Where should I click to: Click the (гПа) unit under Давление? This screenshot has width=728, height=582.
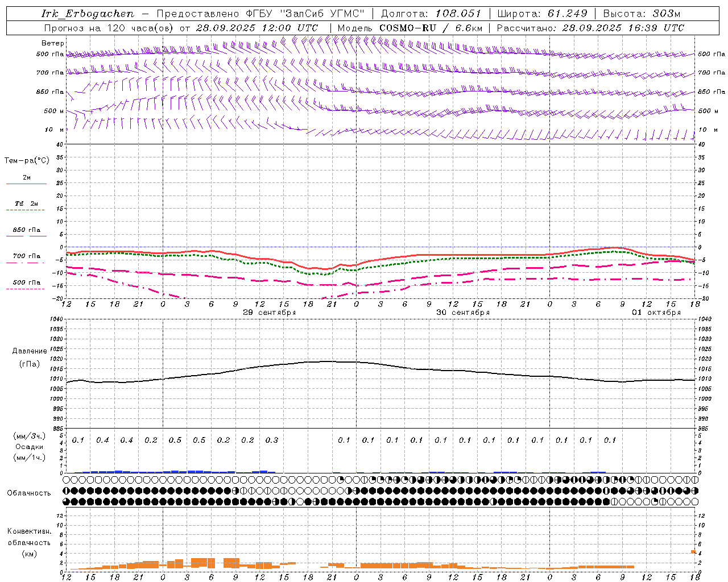click(30, 364)
